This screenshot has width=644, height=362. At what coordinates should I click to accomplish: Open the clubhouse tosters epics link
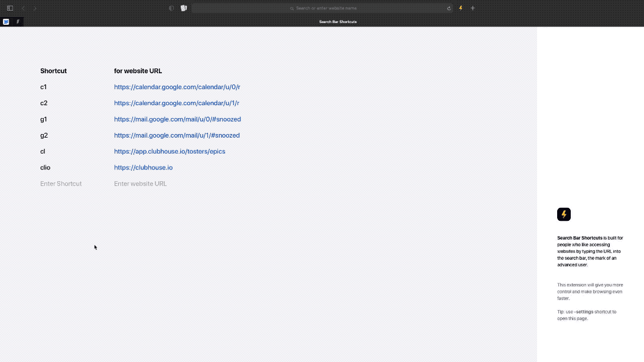click(170, 151)
